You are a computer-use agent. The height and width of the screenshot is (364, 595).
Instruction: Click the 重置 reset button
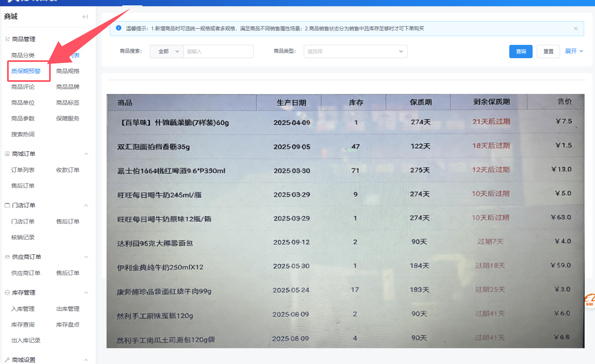click(548, 52)
